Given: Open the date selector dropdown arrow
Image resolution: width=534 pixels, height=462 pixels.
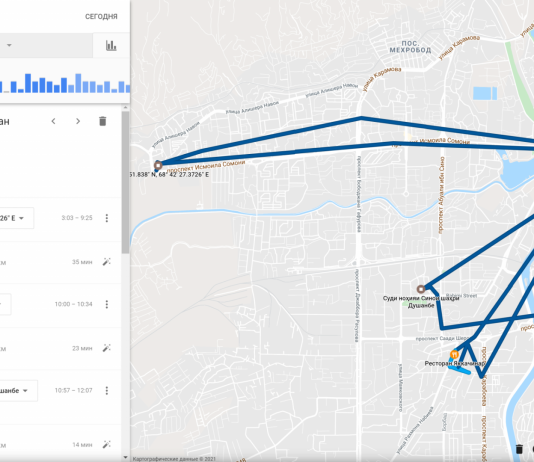Looking at the screenshot, I should coord(9,45).
